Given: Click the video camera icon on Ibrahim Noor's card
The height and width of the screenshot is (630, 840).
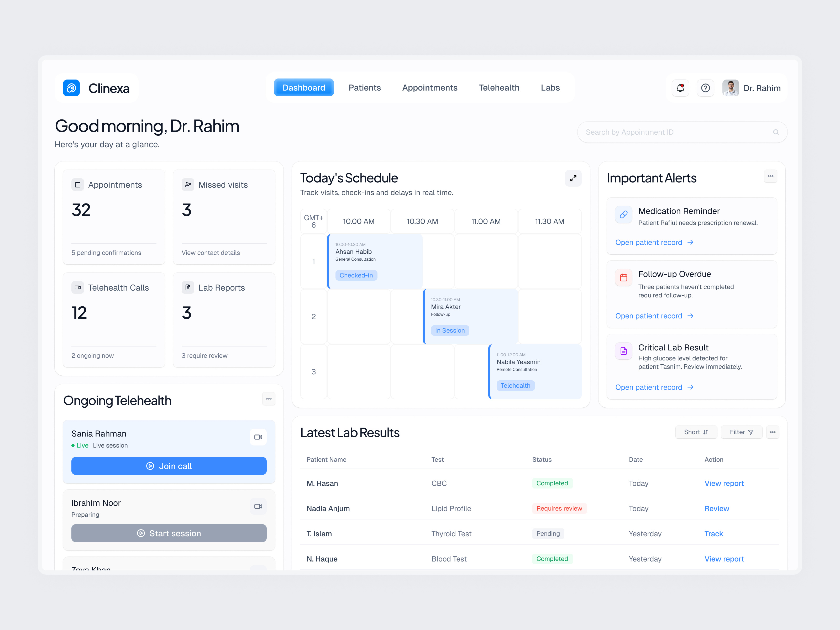Looking at the screenshot, I should click(x=258, y=506).
